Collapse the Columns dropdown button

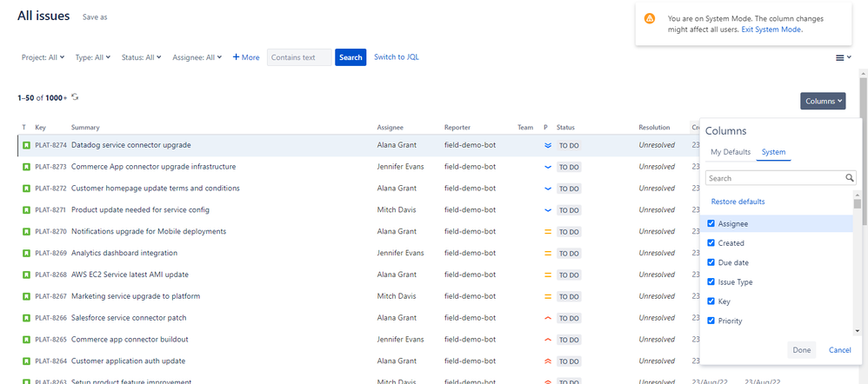823,101
